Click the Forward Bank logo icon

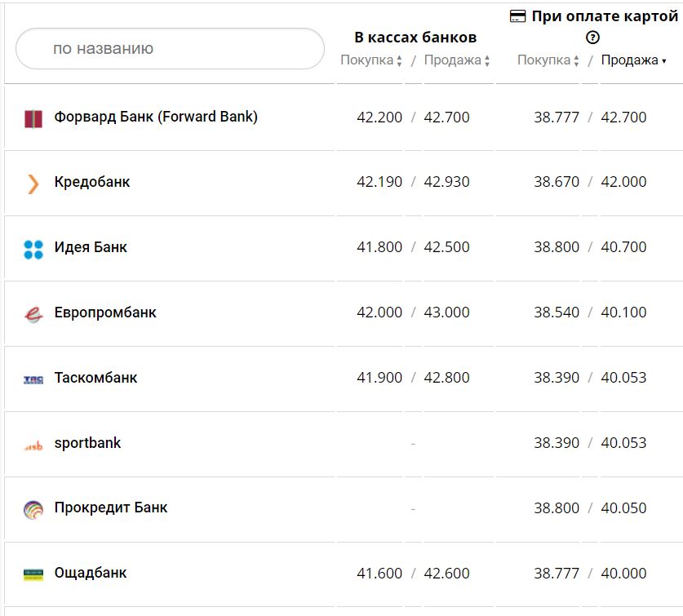tap(33, 118)
